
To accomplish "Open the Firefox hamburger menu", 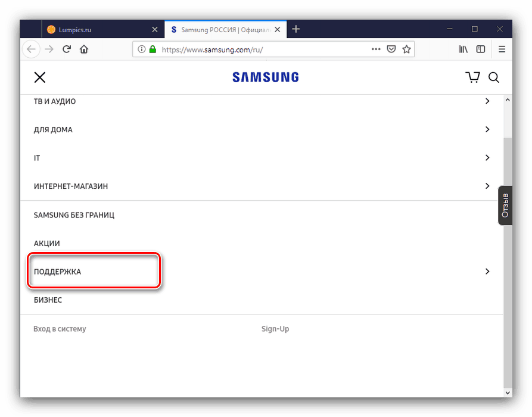I will coord(502,49).
